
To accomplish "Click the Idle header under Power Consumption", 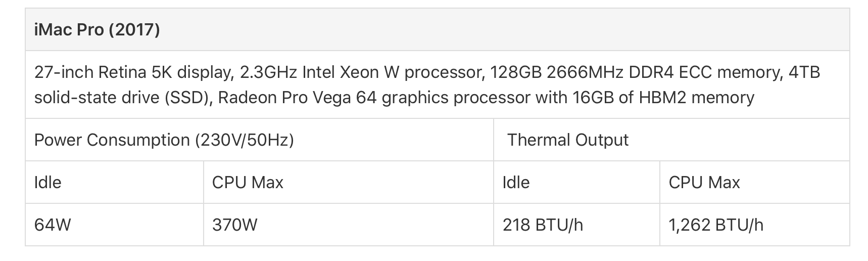I will pos(47,183).
